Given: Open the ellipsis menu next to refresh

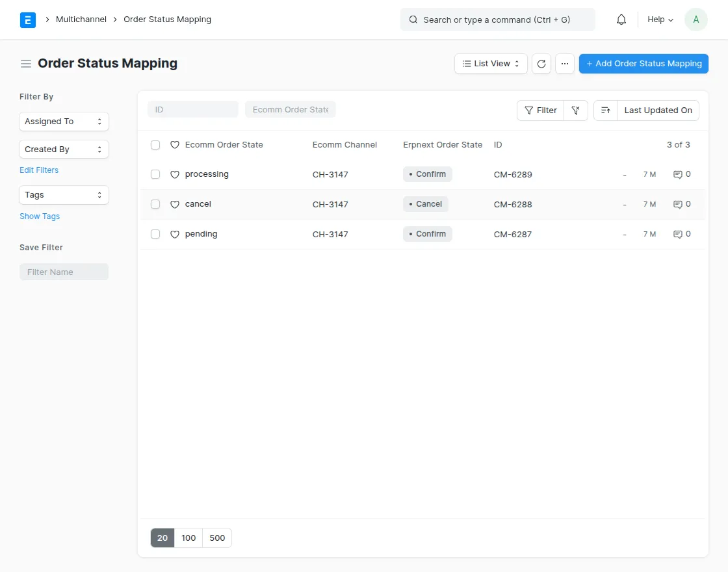Looking at the screenshot, I should (x=564, y=63).
